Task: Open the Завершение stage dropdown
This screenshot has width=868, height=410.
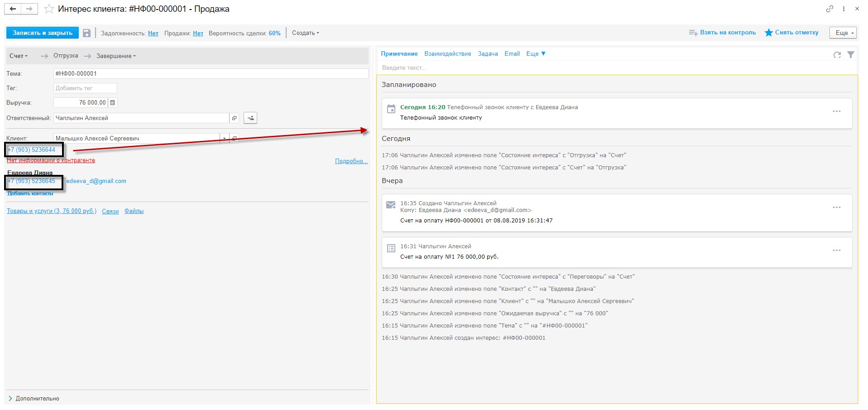Action: 115,56
